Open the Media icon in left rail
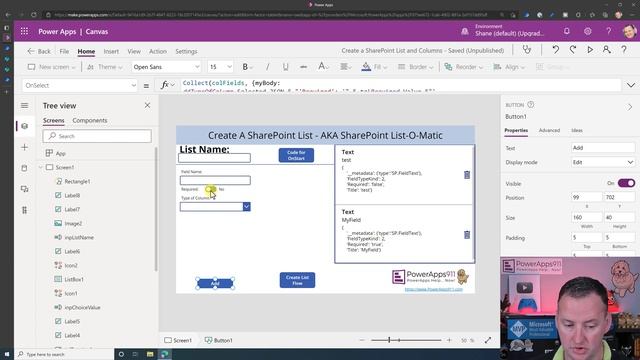 (24, 189)
